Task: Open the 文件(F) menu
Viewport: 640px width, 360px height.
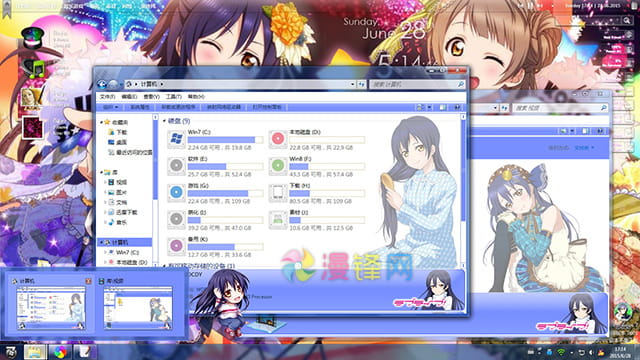Action: click(x=107, y=97)
